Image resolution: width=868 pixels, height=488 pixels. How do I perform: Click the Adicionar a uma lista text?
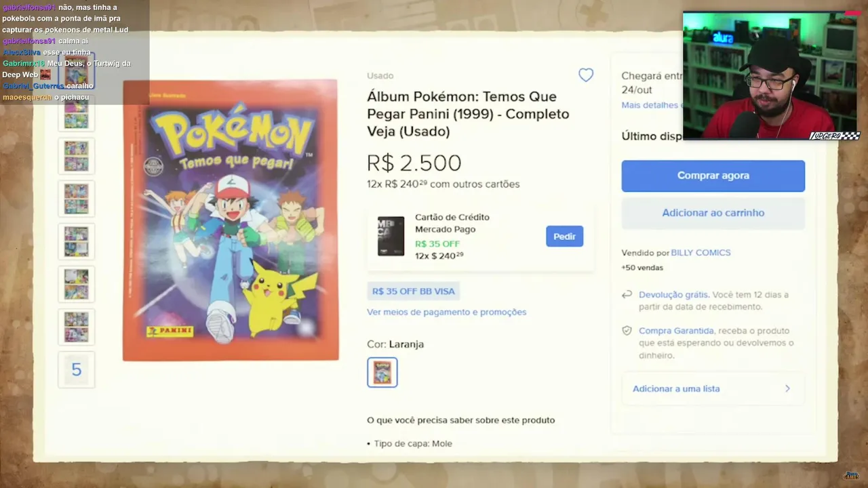pyautogui.click(x=676, y=388)
